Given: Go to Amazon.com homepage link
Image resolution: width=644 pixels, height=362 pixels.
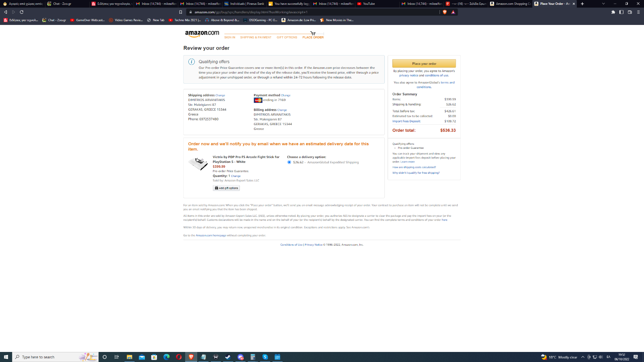Looking at the screenshot, I should point(211,235).
